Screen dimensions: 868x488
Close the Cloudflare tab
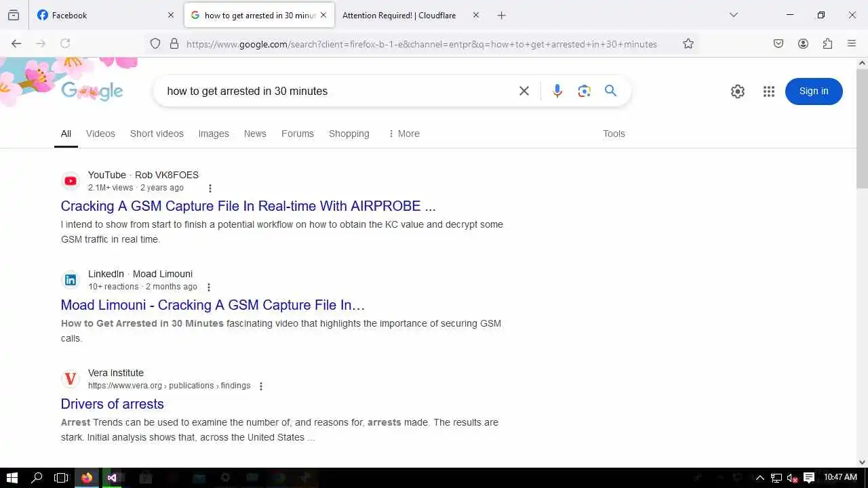[x=476, y=15]
